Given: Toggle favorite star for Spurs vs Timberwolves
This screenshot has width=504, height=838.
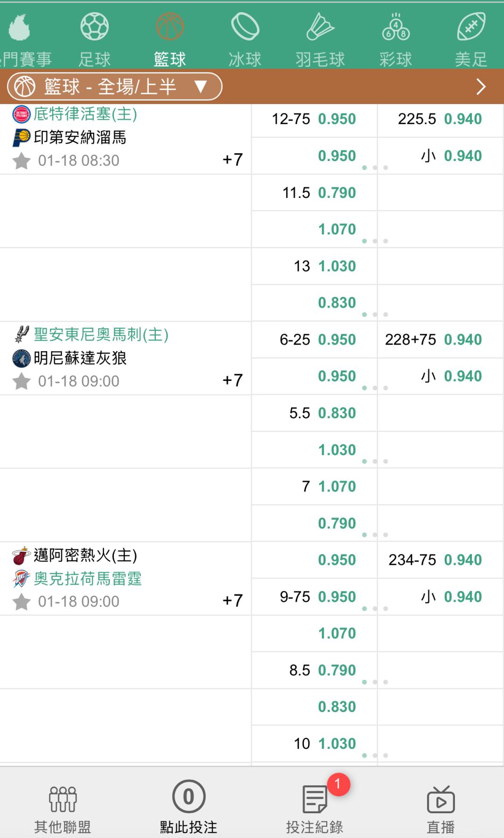Looking at the screenshot, I should pos(21,381).
